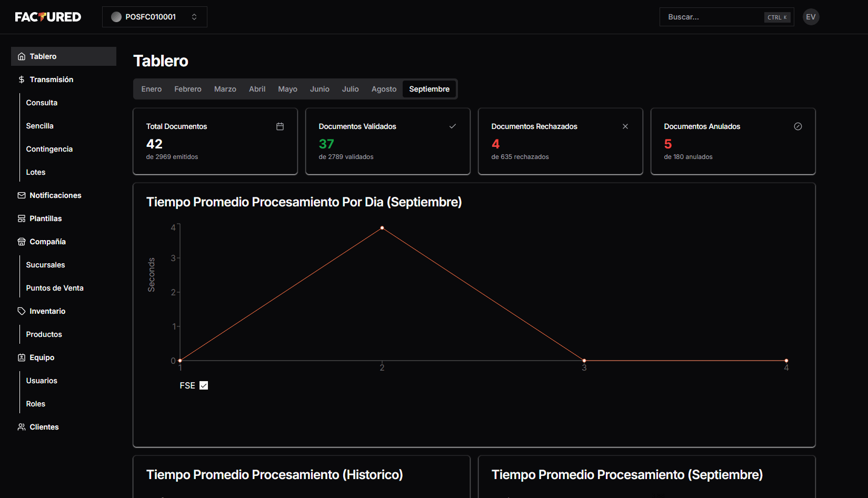The height and width of the screenshot is (498, 868).
Task: Click the dollar icon beside Transmisión
Action: (22, 79)
